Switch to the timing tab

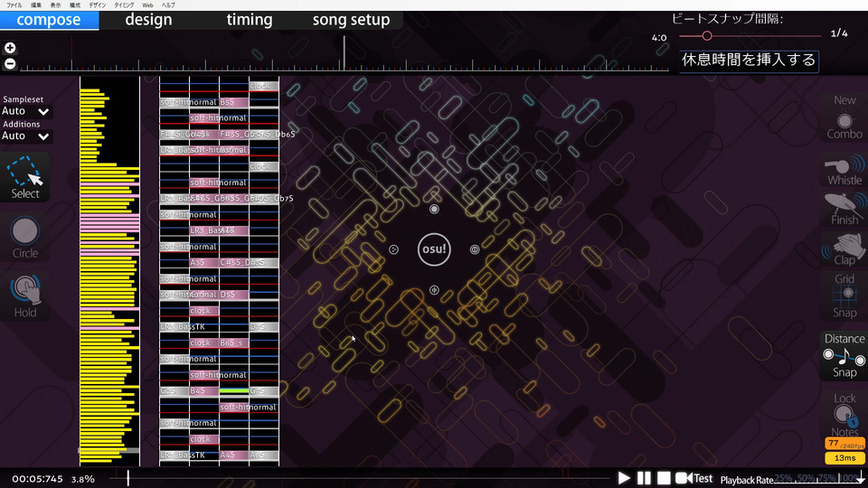250,20
